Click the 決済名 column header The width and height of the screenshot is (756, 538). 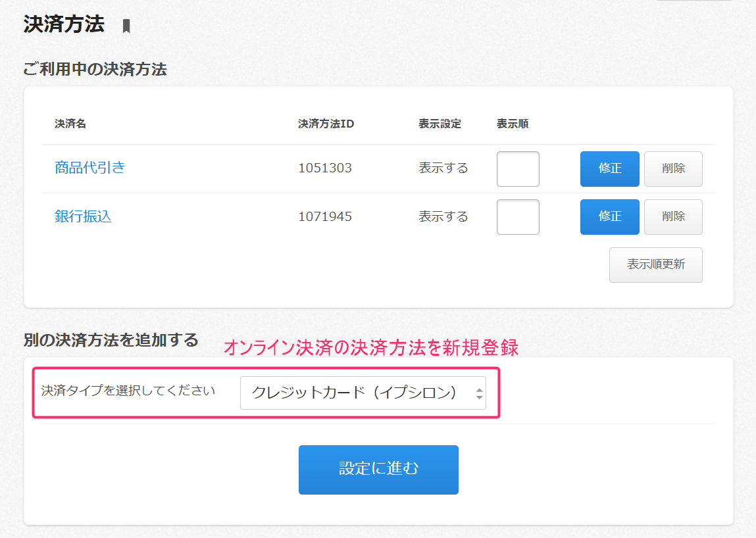pos(70,124)
